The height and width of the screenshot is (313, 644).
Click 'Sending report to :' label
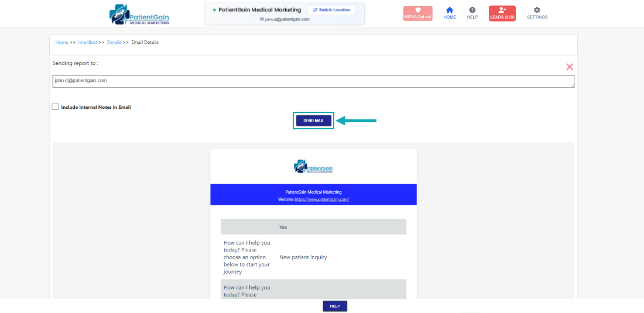(x=76, y=63)
